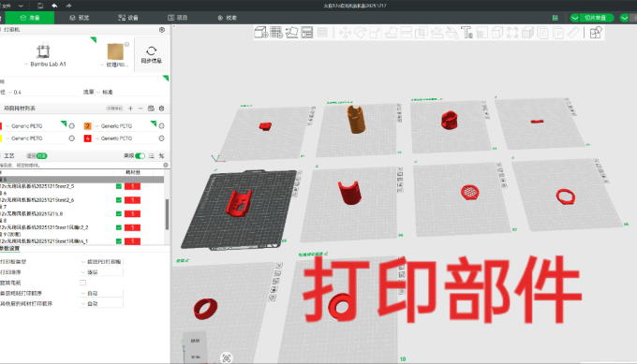This screenshot has width=637, height=364.
Task: Select the Mesh boolean tool
Action: pyautogui.click(x=422, y=33)
